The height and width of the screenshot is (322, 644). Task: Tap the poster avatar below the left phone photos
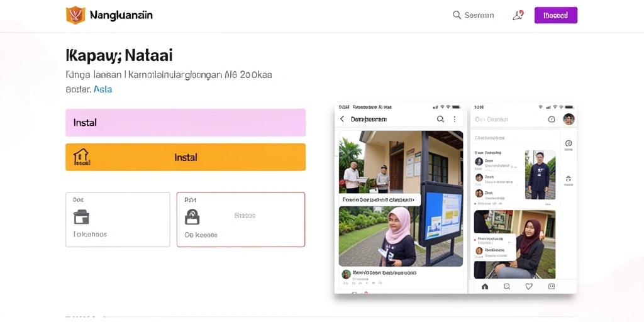[347, 274]
